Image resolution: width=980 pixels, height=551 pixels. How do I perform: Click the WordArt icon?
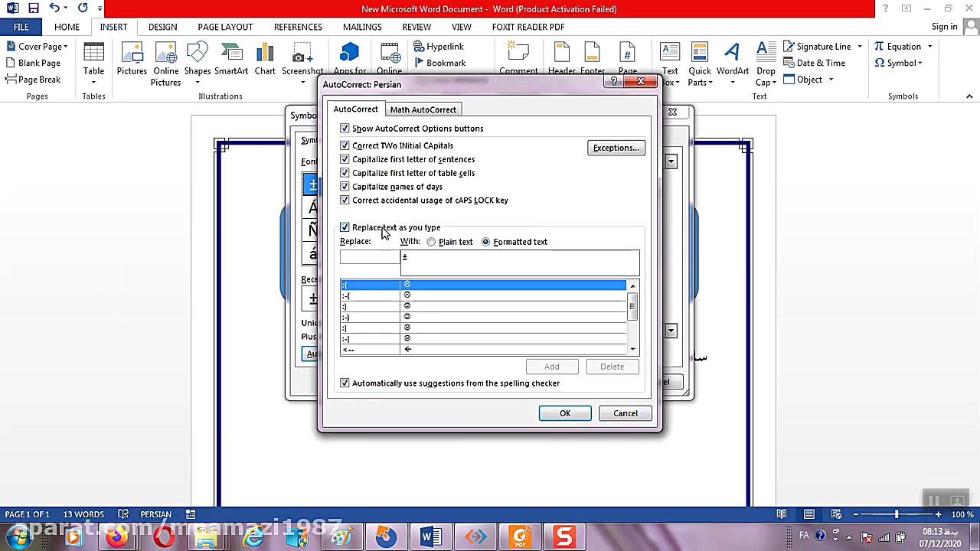[733, 60]
